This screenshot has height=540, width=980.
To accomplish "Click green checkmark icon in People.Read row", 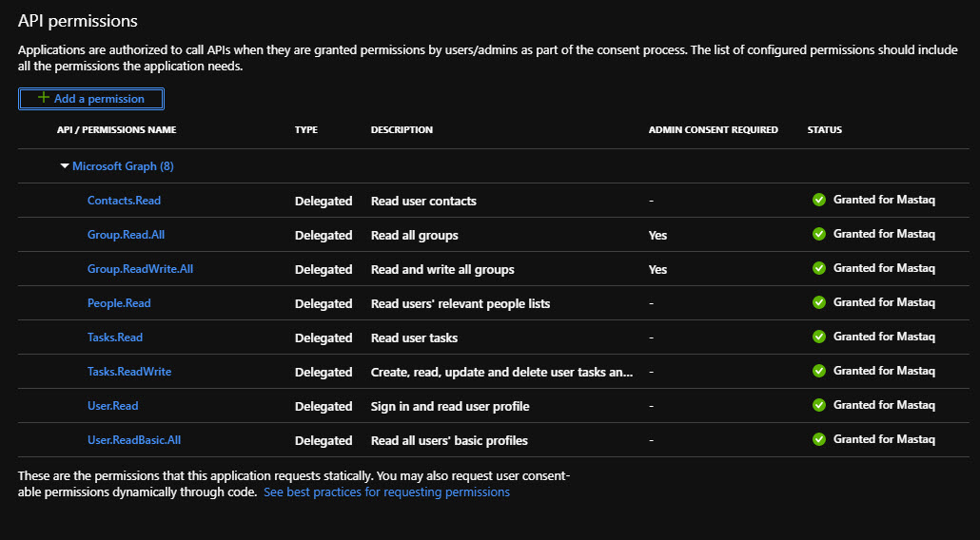I will point(818,302).
